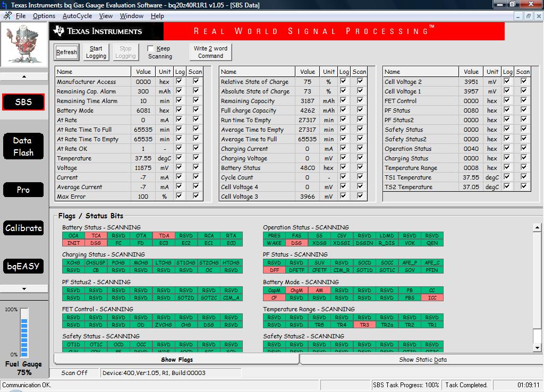The height and width of the screenshot is (392, 544).
Task: Toggle Log checkbox for Manufacturer Access
Action: point(179,81)
